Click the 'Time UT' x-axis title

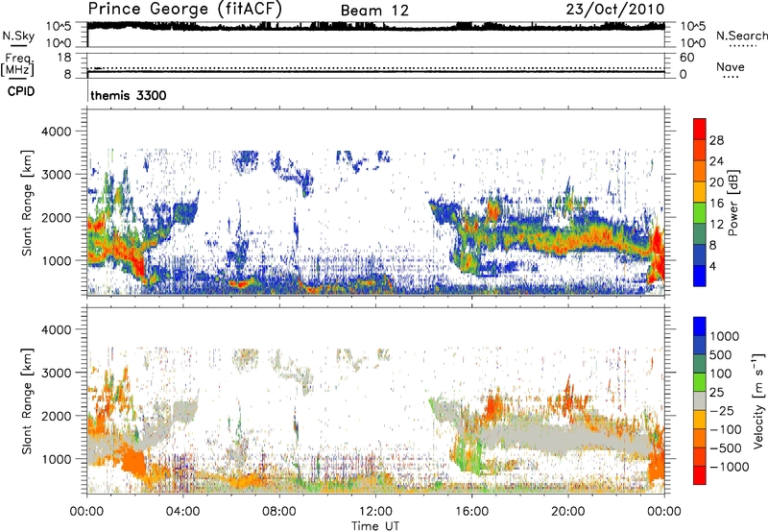(x=375, y=525)
